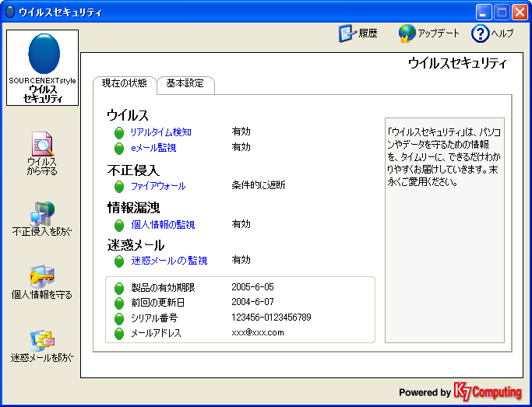532x407 pixels.
Task: Click the email address xxx@xxx.com
Action: (258, 332)
